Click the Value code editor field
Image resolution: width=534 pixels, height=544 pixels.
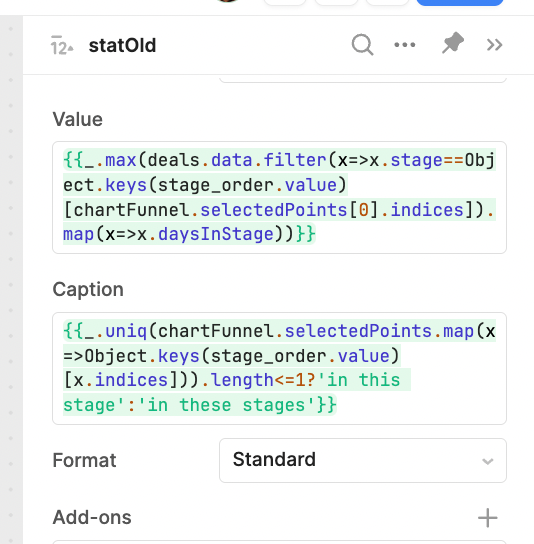(279, 197)
